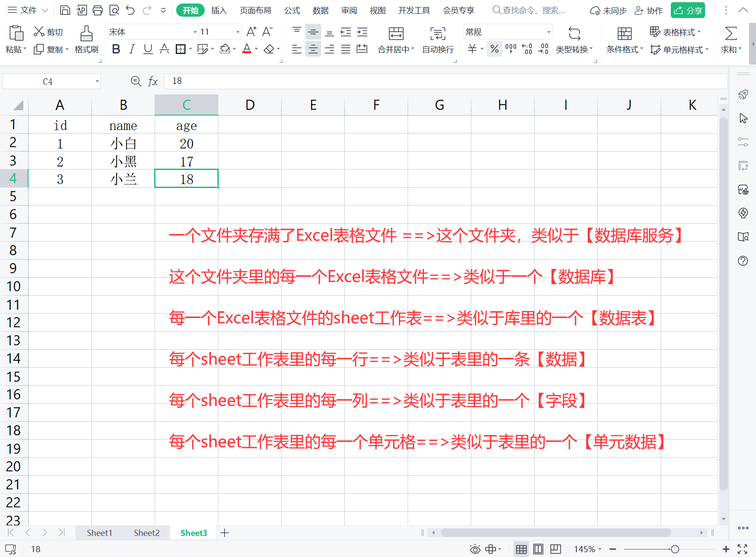Open the 宋体 font family dropdown
Viewport: 756px width, 557px height.
(195, 32)
